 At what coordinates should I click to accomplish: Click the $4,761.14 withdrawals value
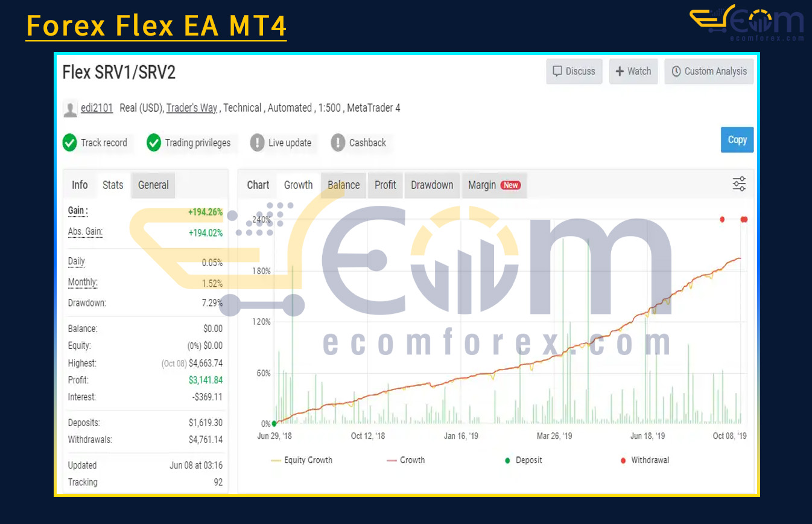pos(206,440)
